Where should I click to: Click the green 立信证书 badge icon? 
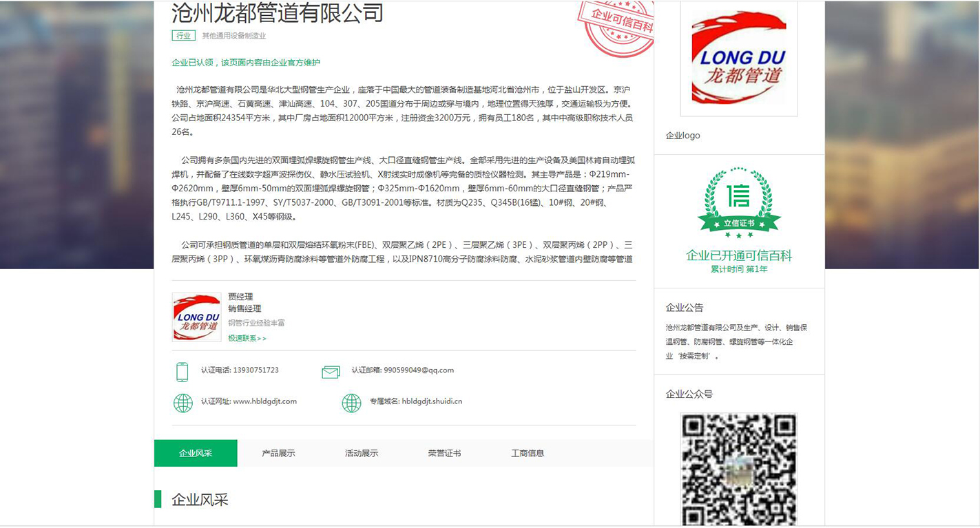739,203
